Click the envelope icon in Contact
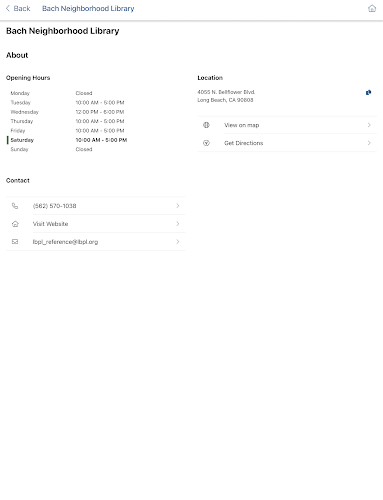This screenshot has height=500, width=383. pyautogui.click(x=15, y=242)
